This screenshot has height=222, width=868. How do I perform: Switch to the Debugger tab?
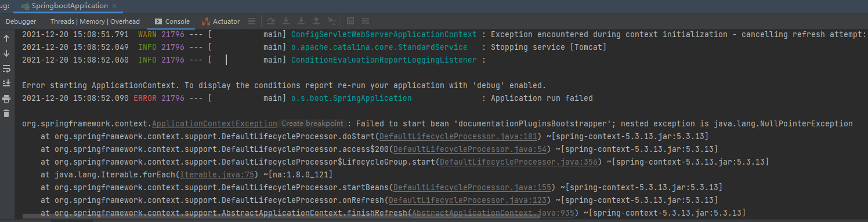(21, 21)
